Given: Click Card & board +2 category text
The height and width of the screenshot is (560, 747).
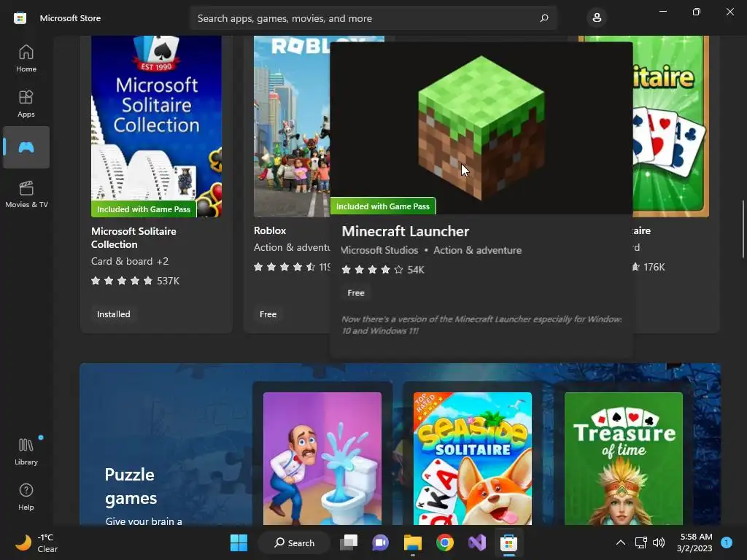Looking at the screenshot, I should pos(130,262).
